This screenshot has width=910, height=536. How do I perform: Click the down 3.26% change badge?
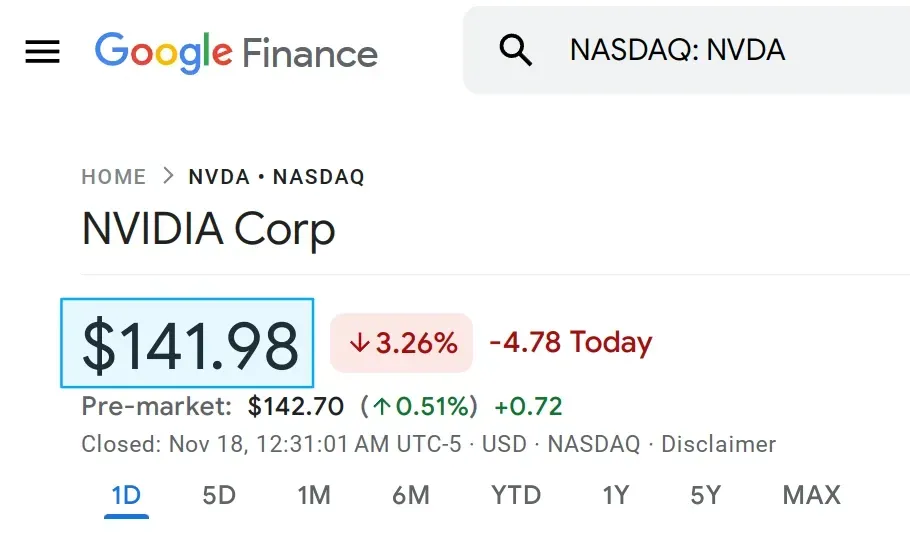coord(402,343)
